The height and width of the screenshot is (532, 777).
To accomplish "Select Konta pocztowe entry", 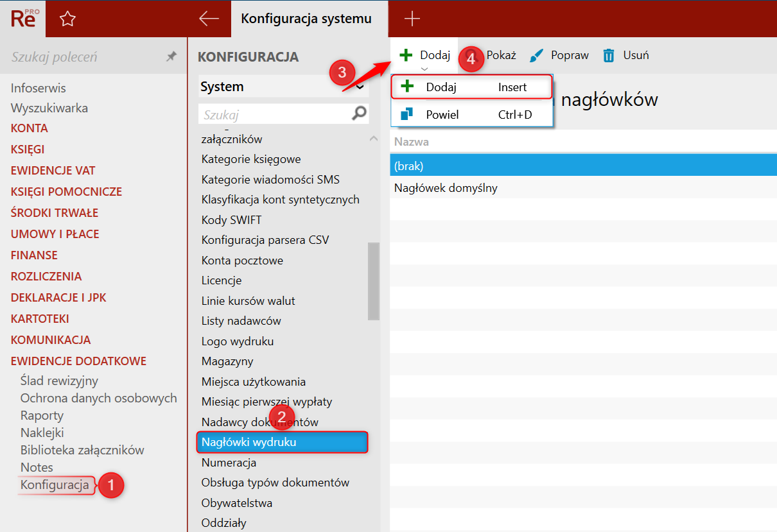I will [242, 261].
